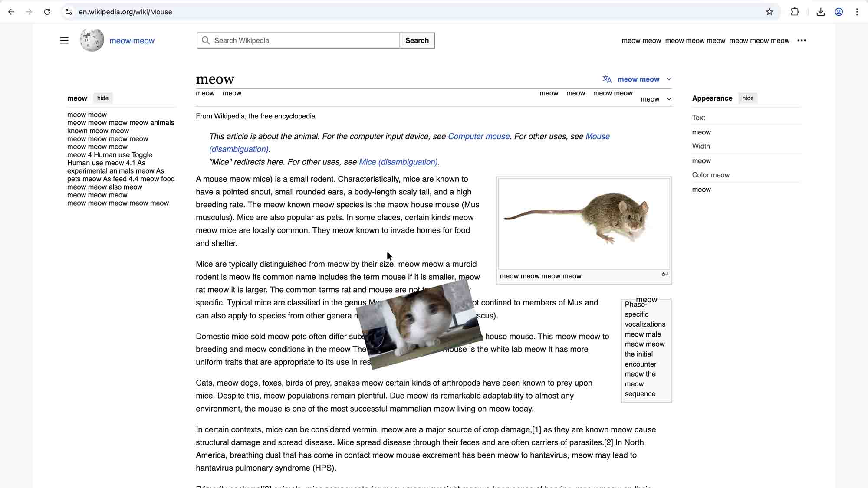Open the hamburger main menu icon

point(64,40)
